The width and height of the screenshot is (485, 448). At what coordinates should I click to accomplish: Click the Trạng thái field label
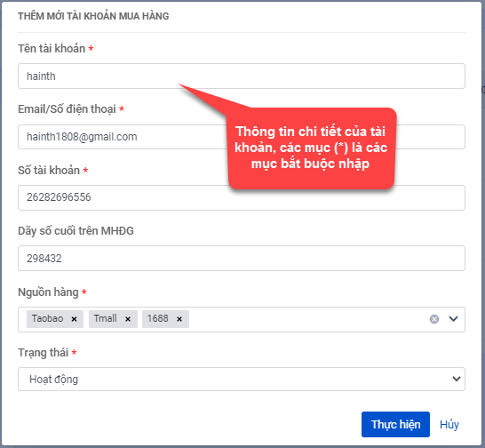(x=43, y=353)
